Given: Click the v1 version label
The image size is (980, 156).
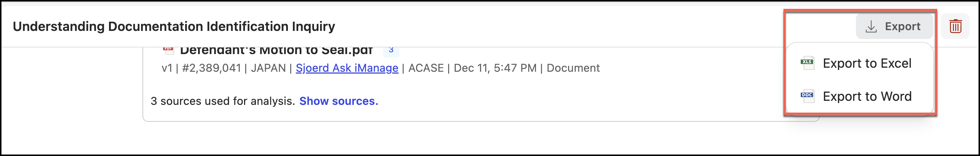Looking at the screenshot, I should 167,68.
